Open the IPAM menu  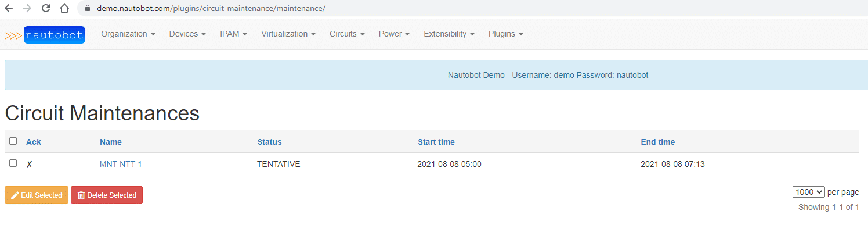tap(233, 34)
